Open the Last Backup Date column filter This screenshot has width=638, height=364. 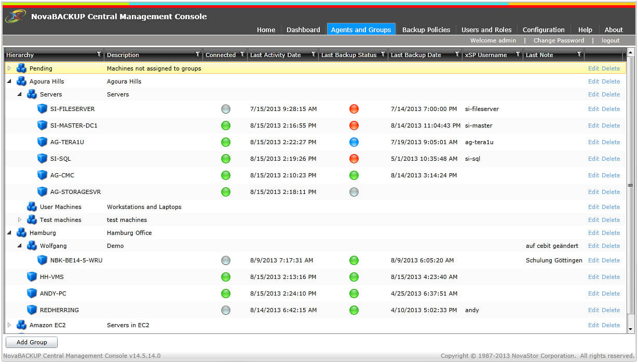pos(457,54)
